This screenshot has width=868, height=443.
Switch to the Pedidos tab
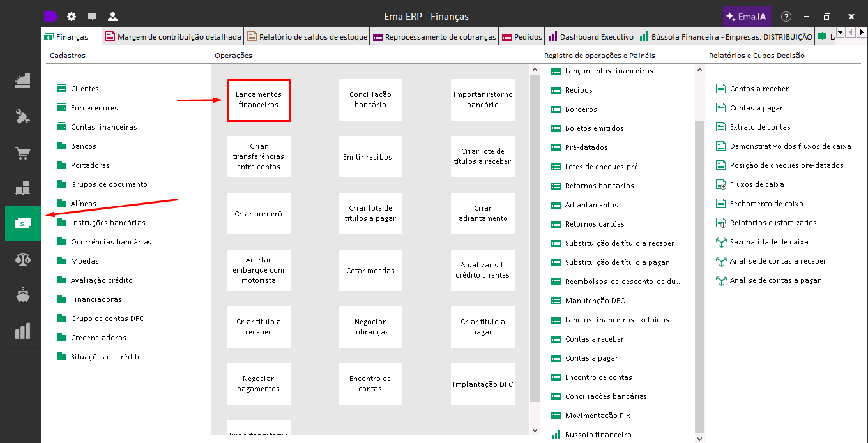click(x=522, y=37)
